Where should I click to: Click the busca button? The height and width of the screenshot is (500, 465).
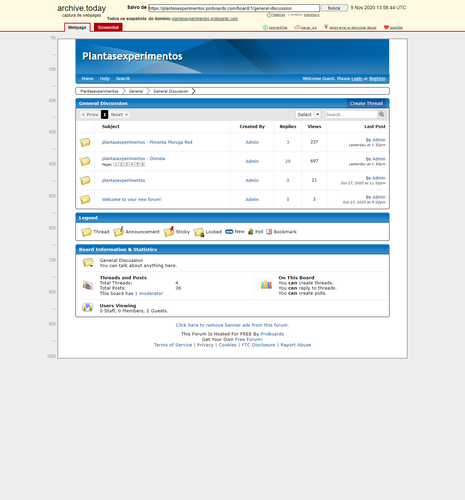click(x=334, y=8)
